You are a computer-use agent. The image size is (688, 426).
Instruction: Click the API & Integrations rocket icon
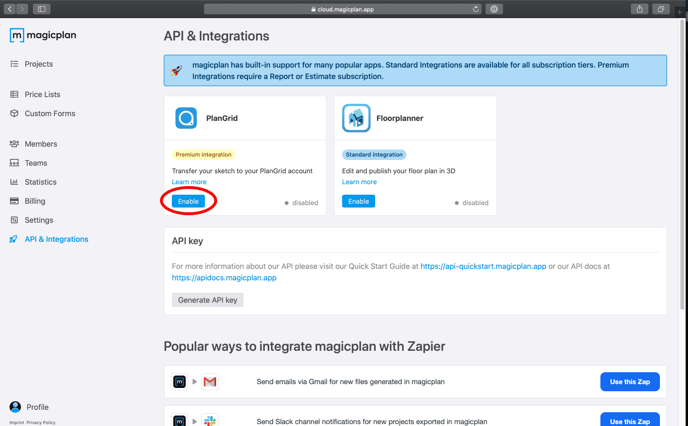tap(14, 239)
